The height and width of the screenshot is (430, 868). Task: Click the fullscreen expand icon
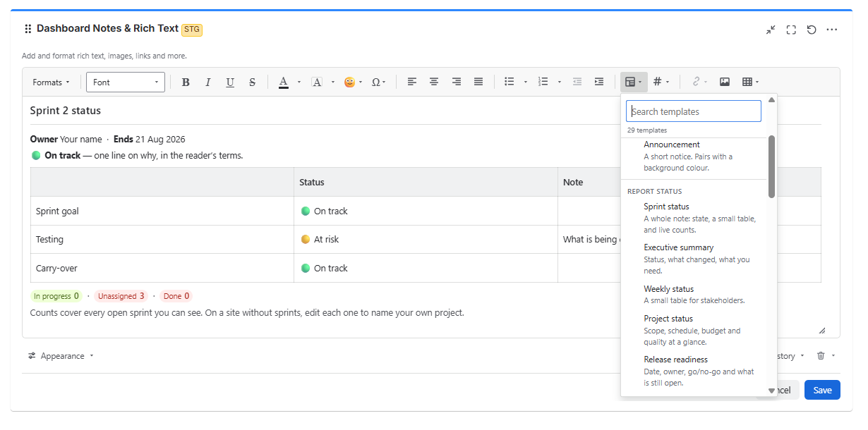791,30
